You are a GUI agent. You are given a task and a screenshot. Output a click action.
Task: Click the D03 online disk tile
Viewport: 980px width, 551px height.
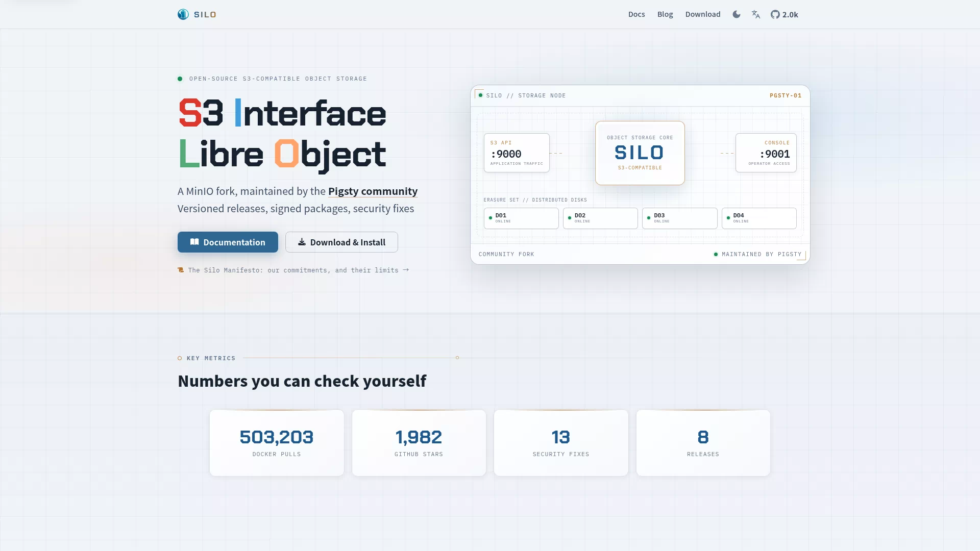tap(680, 218)
